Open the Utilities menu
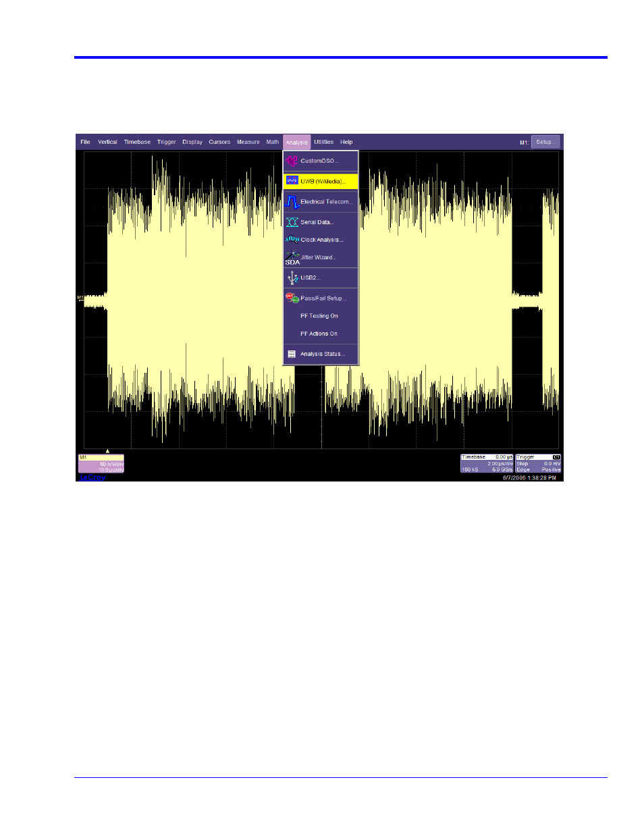The height and width of the screenshot is (834, 644). point(323,142)
